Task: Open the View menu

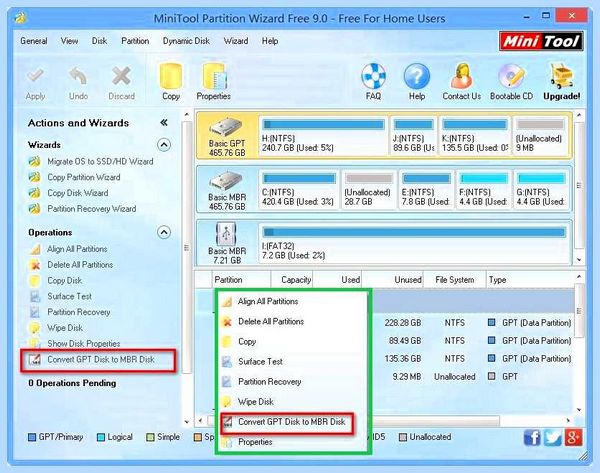Action: coord(69,41)
